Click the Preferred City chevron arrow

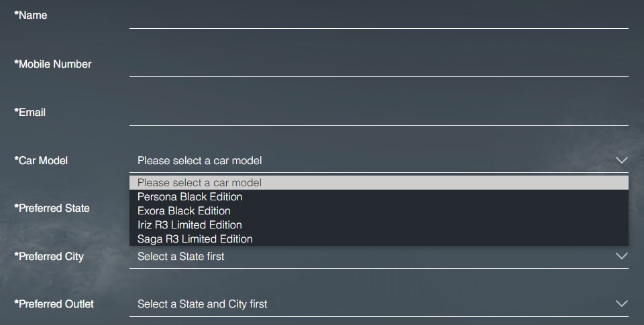[x=621, y=256]
